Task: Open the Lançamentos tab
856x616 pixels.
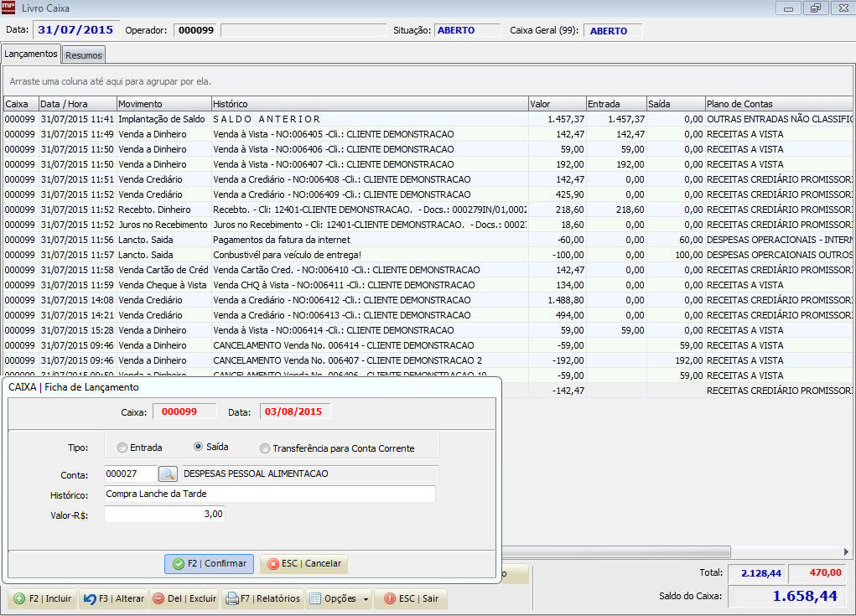Action: pos(30,54)
